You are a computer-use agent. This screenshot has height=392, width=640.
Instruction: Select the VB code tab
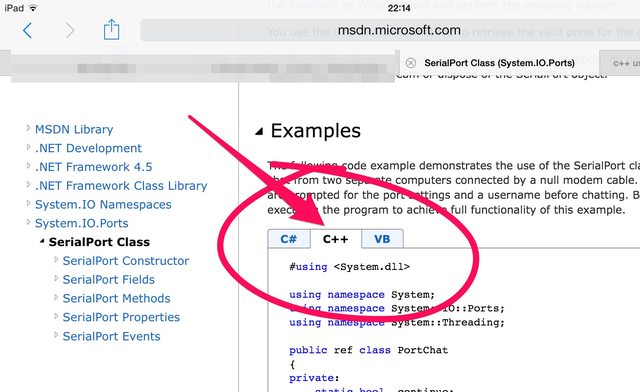(x=382, y=239)
